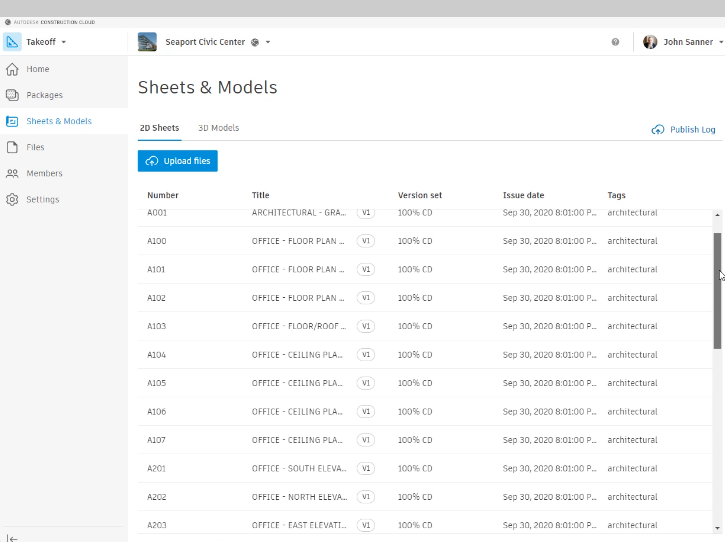Expand the Takeoff product switcher dropdown

point(64,42)
